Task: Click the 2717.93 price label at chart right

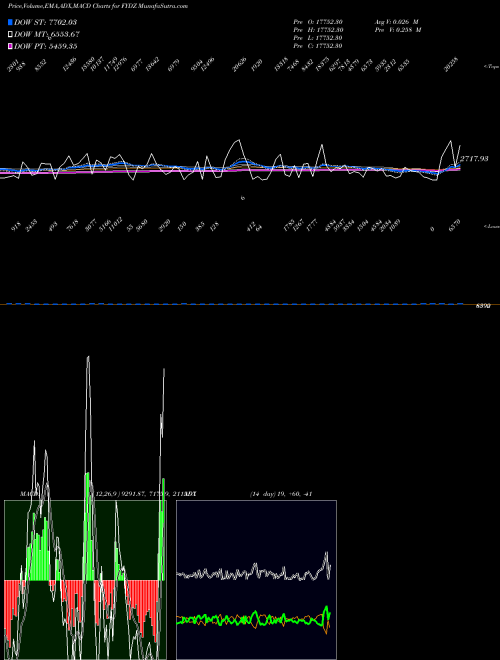Action: pos(474,159)
